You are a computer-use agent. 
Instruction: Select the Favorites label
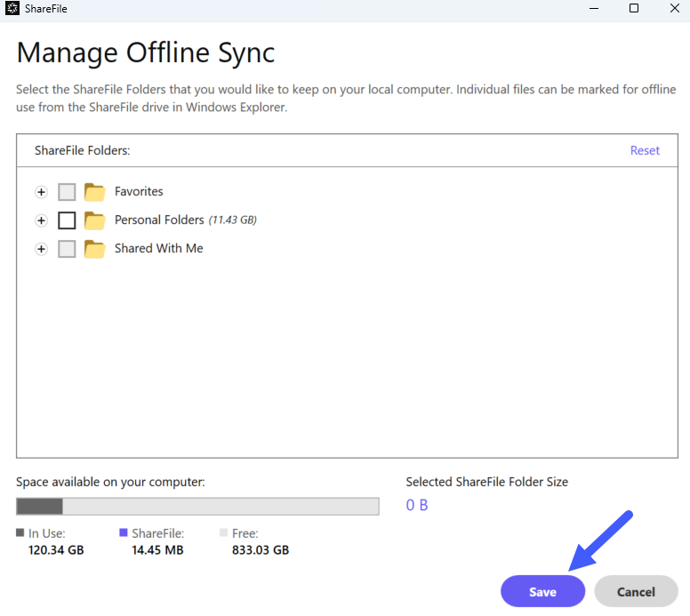pos(139,191)
